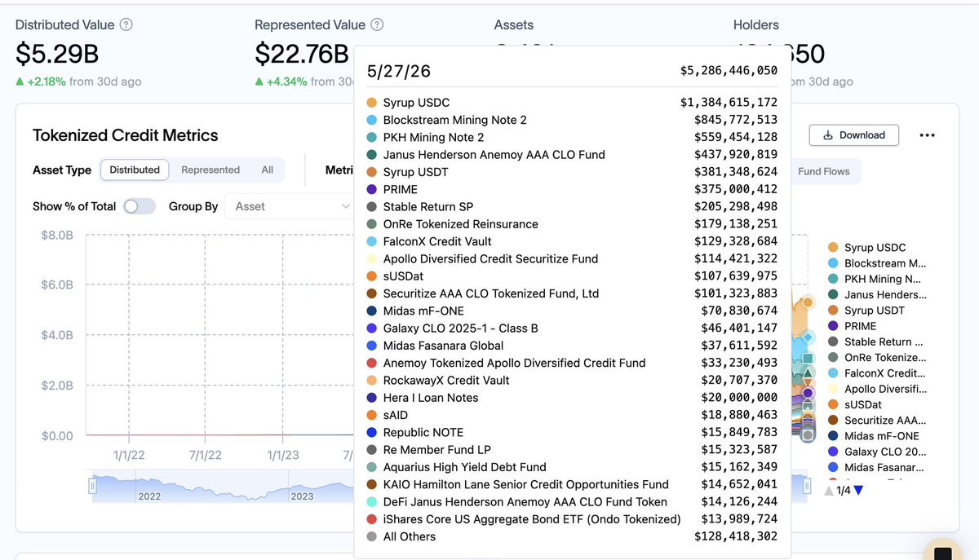Click Midas mF-ONE row in tooltip

coord(572,311)
